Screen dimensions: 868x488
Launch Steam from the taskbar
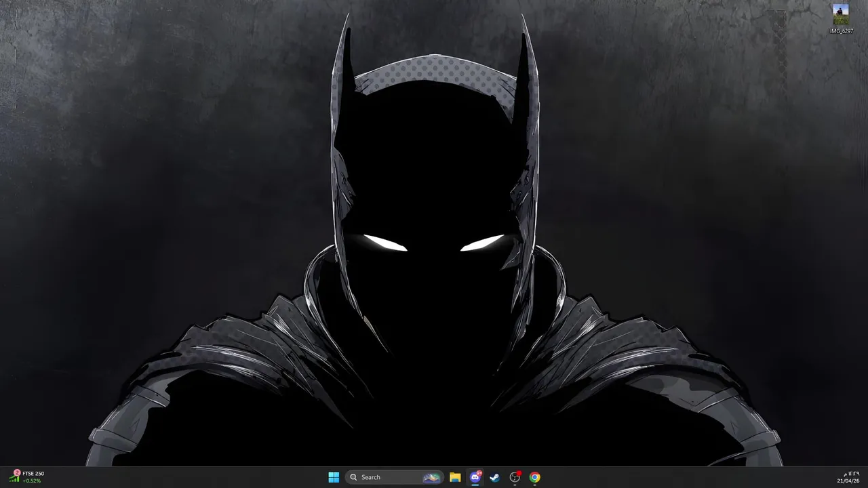[x=495, y=477]
